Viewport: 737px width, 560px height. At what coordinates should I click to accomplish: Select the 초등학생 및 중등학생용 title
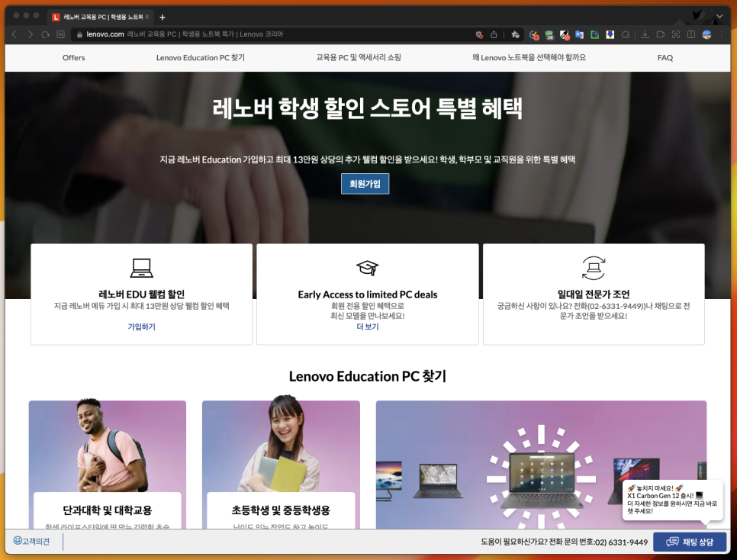pos(281,510)
